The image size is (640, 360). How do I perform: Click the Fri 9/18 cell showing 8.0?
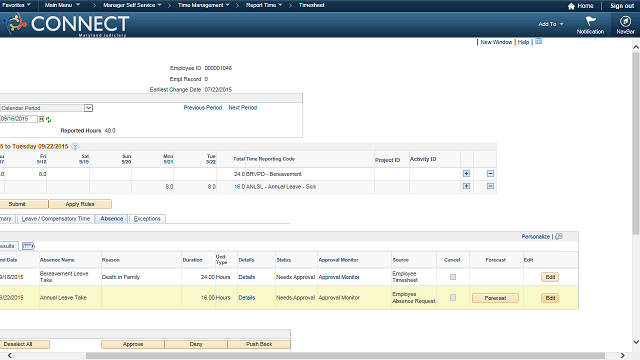coord(25,174)
